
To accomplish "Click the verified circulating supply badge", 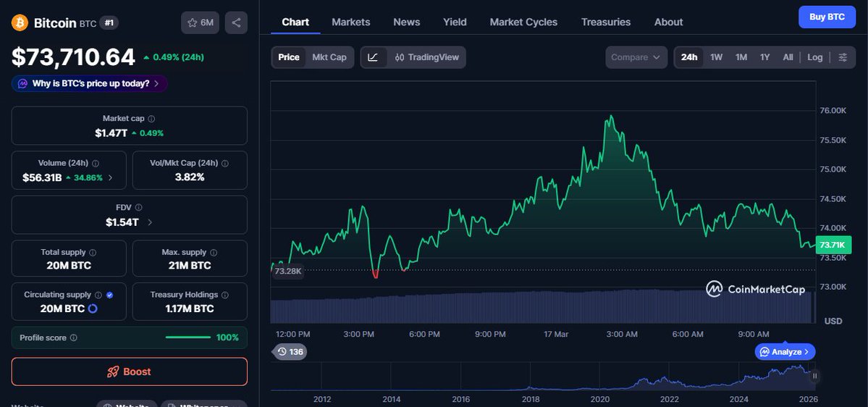I will pyautogui.click(x=109, y=295).
